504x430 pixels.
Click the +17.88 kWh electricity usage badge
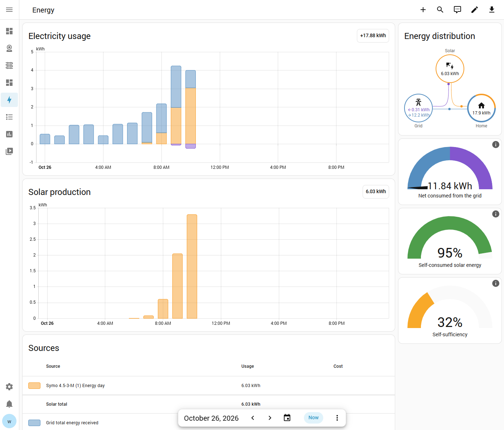tap(373, 36)
